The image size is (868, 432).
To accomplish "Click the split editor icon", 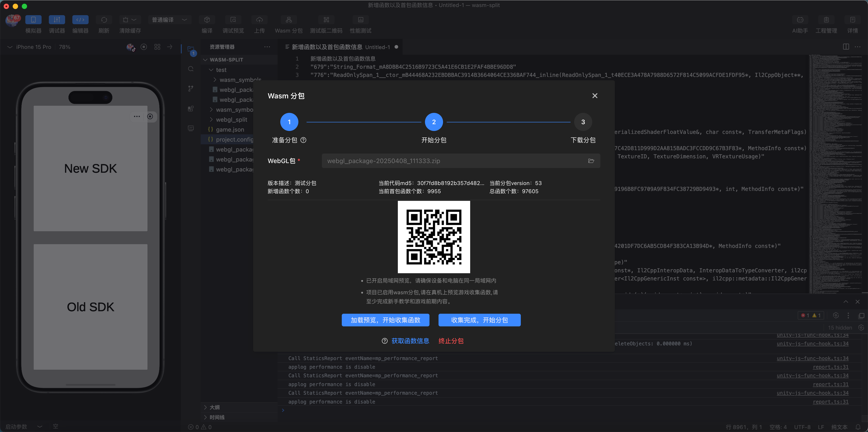I will 846,47.
